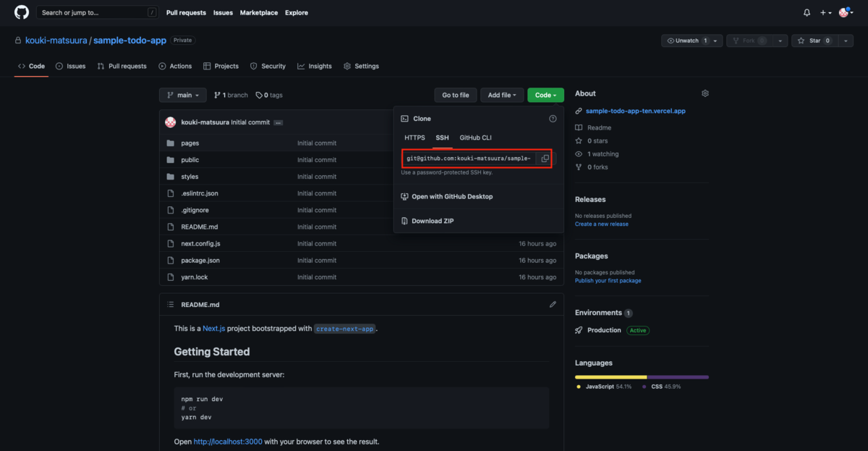Image resolution: width=868 pixels, height=451 pixels.
Task: Expand commit message ellipsis button
Action: click(x=278, y=123)
